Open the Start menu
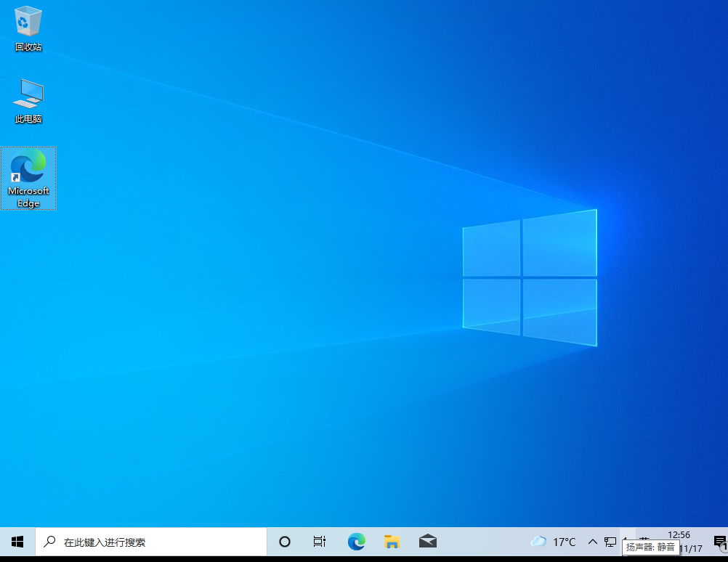 pos(17,541)
